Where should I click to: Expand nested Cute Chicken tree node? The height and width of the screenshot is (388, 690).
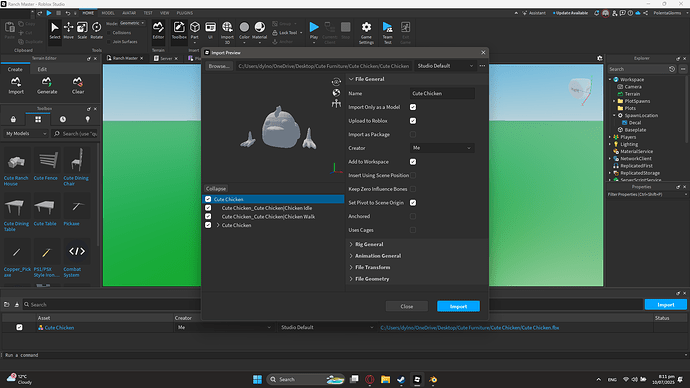coord(218,225)
